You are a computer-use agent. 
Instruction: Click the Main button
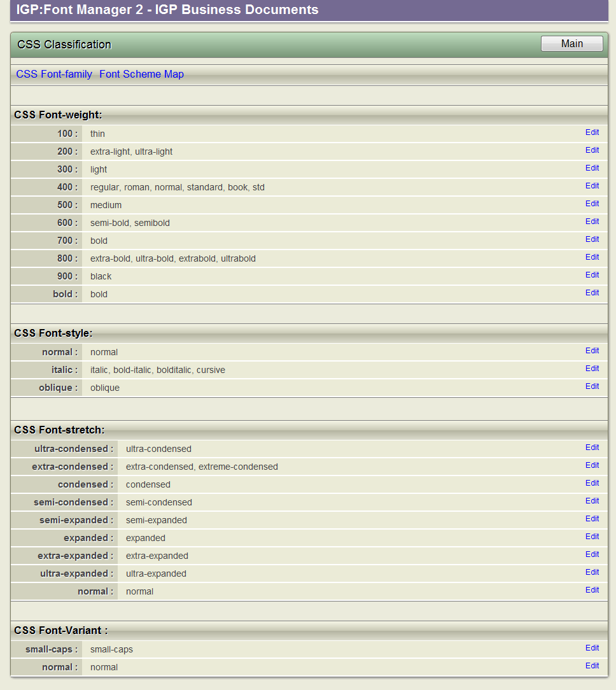coord(571,43)
